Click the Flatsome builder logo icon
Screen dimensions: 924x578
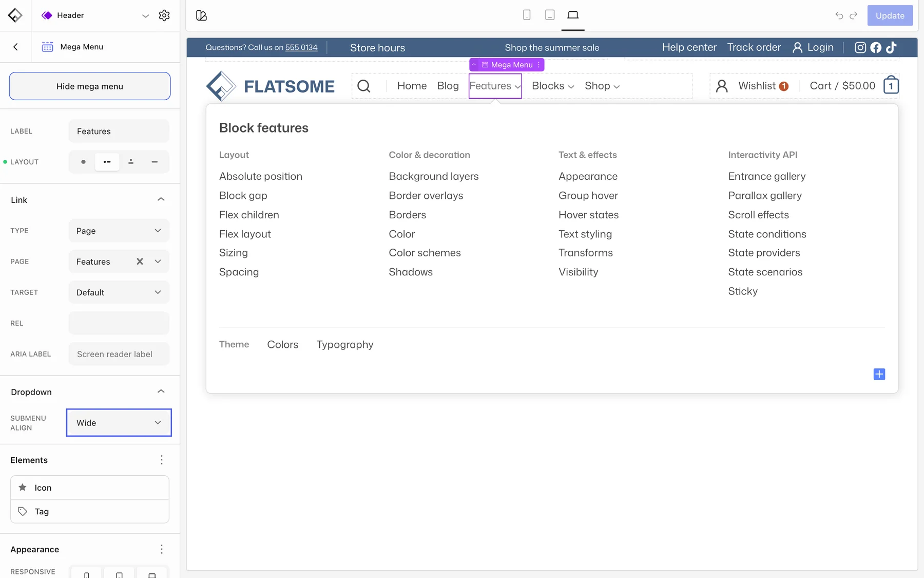pos(15,15)
